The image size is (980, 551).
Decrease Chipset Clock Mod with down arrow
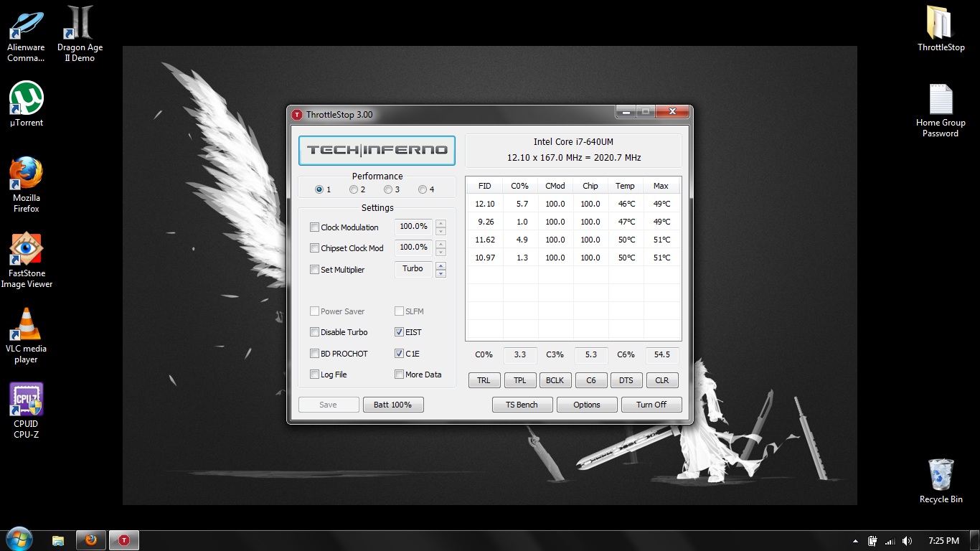point(440,252)
